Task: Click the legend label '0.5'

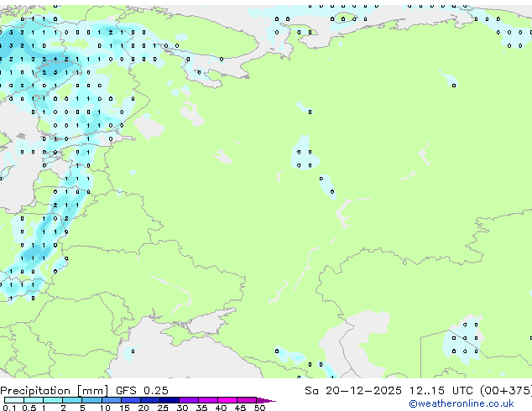Action: tap(29, 408)
